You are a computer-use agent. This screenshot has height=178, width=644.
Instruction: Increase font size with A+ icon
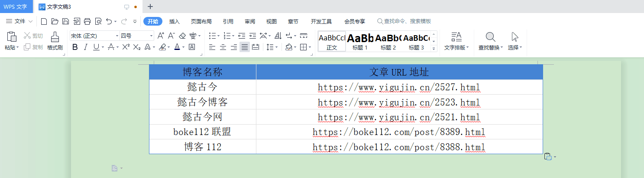161,36
